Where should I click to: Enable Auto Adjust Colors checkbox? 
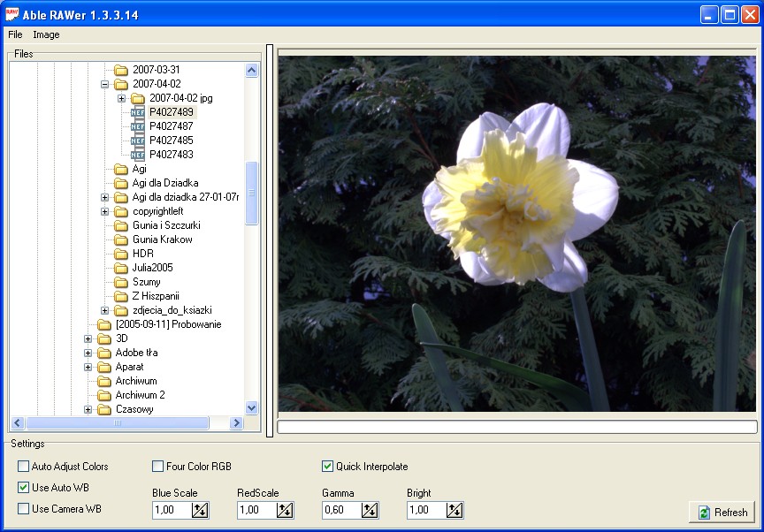click(x=23, y=467)
